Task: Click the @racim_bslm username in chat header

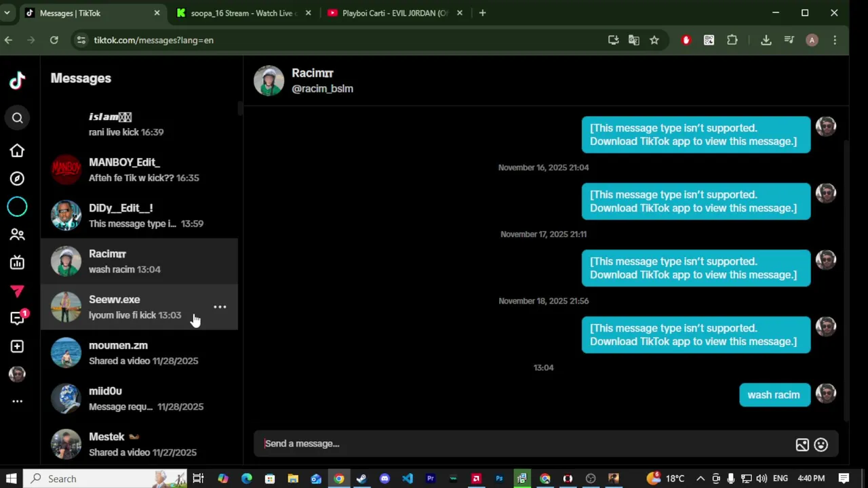Action: click(x=322, y=89)
